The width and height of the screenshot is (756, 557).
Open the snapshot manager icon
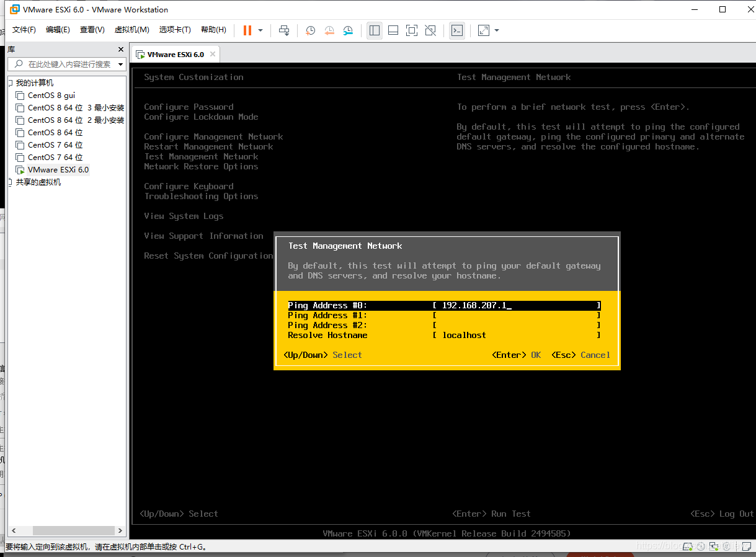(348, 30)
